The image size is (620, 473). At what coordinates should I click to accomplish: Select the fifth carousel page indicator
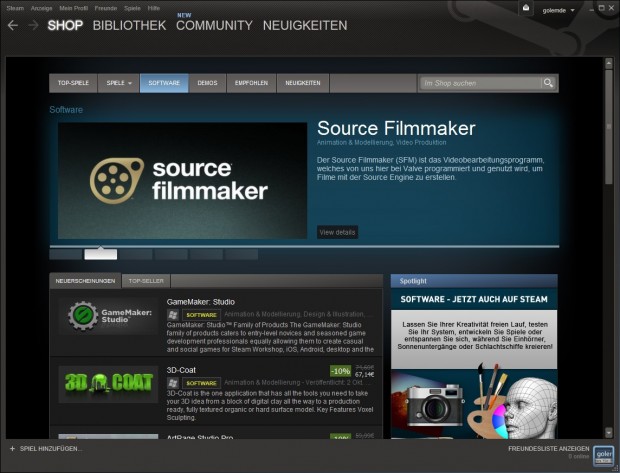(x=206, y=254)
